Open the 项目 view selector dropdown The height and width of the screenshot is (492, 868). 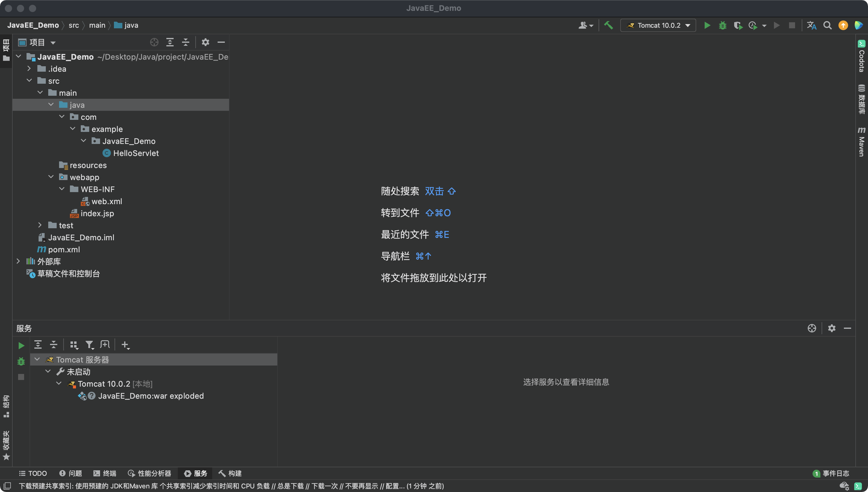click(37, 42)
